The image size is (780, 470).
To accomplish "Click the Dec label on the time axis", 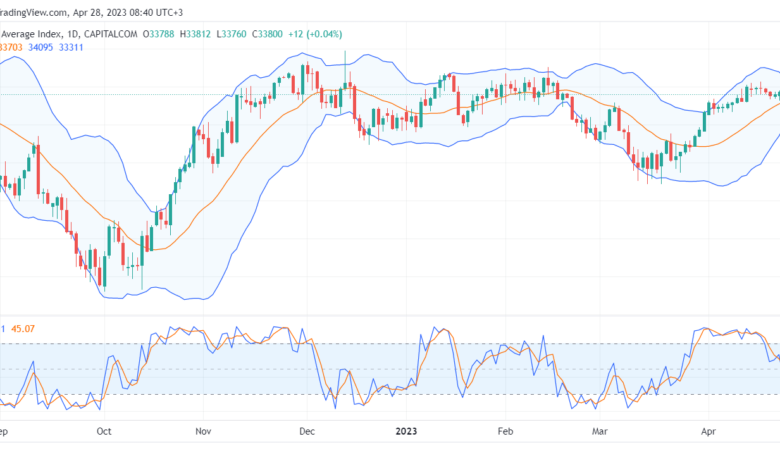I will 307,431.
